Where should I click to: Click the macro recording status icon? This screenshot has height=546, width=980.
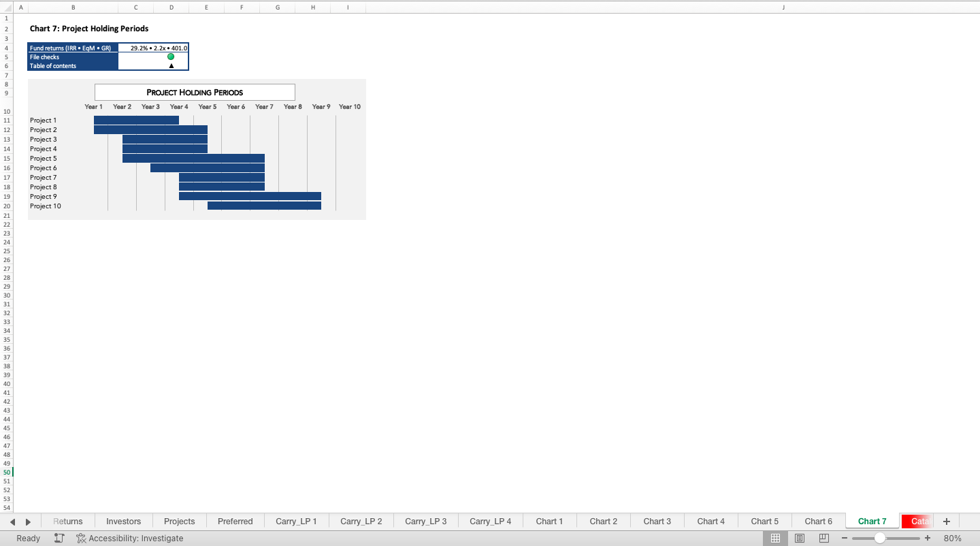click(x=59, y=539)
